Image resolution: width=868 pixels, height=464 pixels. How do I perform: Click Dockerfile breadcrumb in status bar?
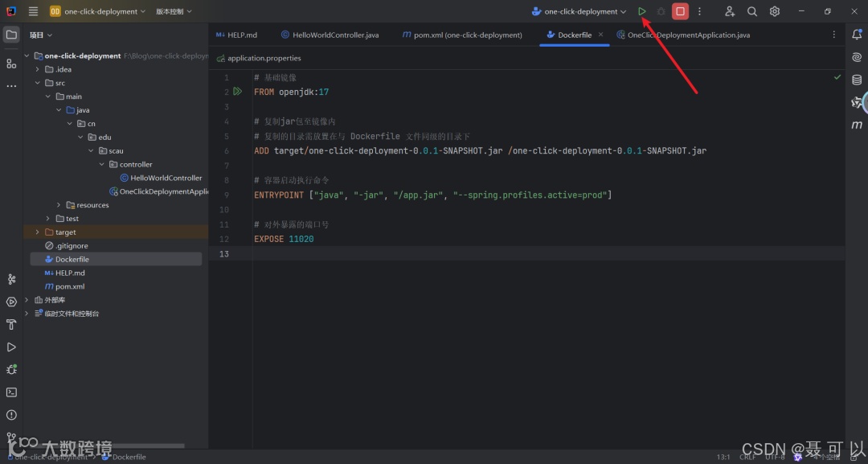pos(124,457)
